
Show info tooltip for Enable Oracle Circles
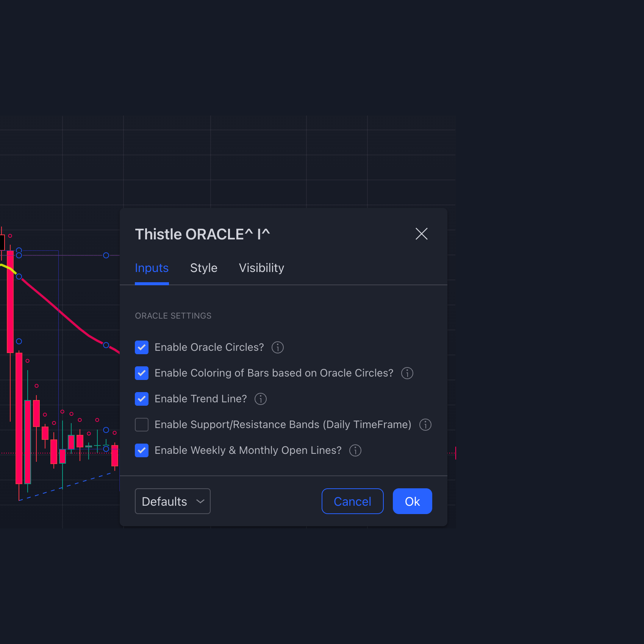[278, 347]
